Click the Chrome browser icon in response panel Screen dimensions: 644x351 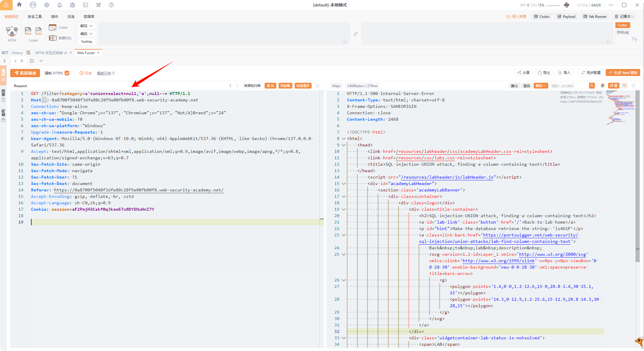point(603,86)
